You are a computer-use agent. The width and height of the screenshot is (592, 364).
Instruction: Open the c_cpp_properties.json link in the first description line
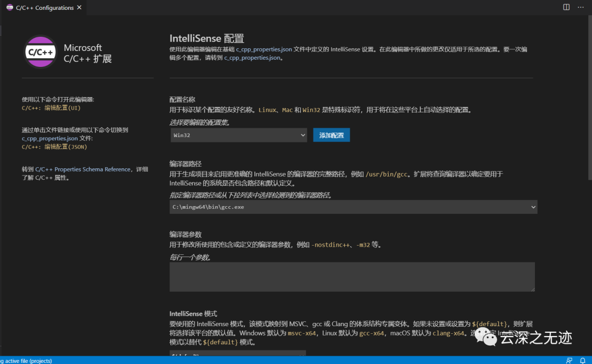pyautogui.click(x=264, y=49)
